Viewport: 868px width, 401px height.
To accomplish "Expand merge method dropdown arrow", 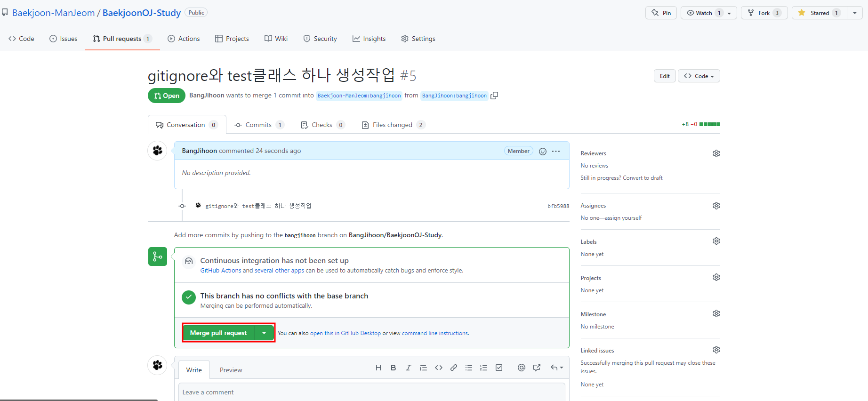I will click(x=264, y=333).
